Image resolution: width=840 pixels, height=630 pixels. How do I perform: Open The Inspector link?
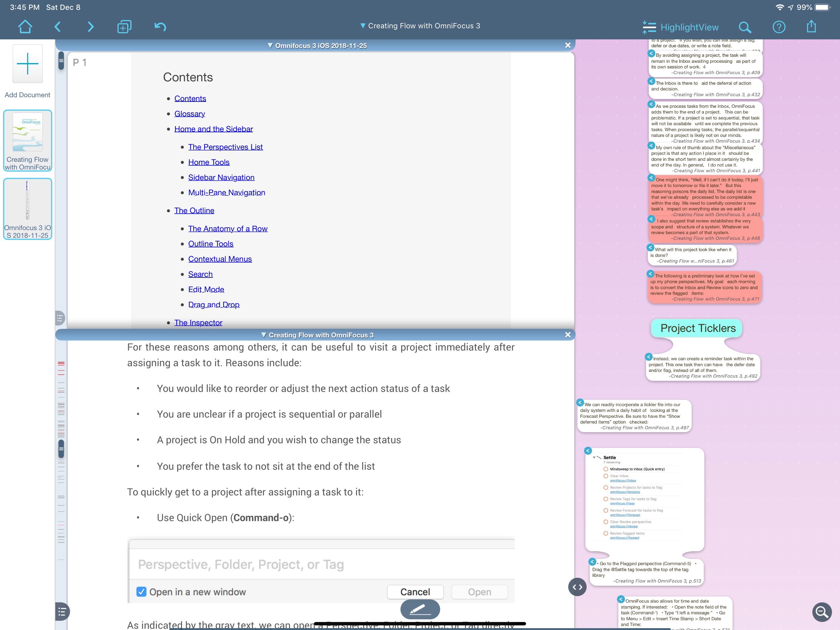click(198, 323)
